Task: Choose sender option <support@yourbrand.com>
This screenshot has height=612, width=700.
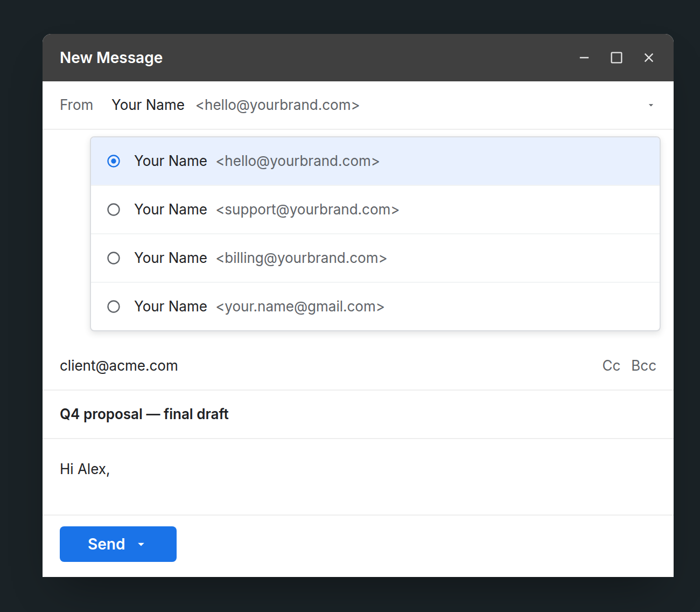Action: (375, 210)
